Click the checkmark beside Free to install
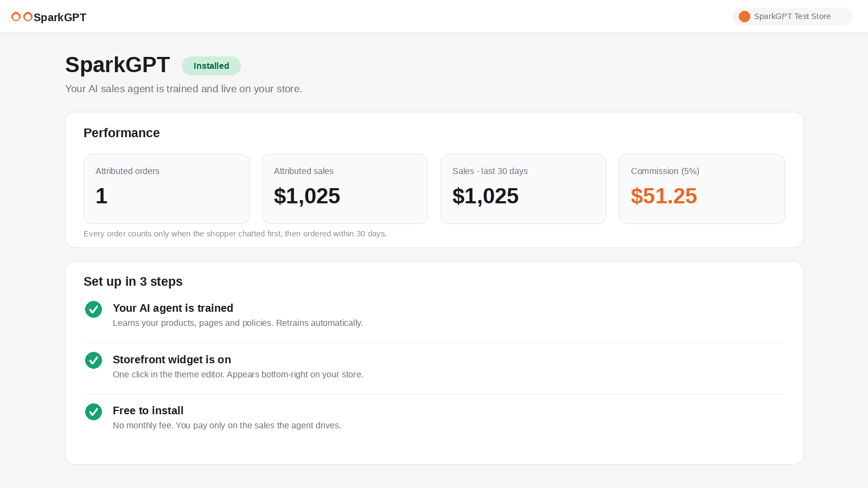The width and height of the screenshot is (868, 488). click(x=93, y=412)
